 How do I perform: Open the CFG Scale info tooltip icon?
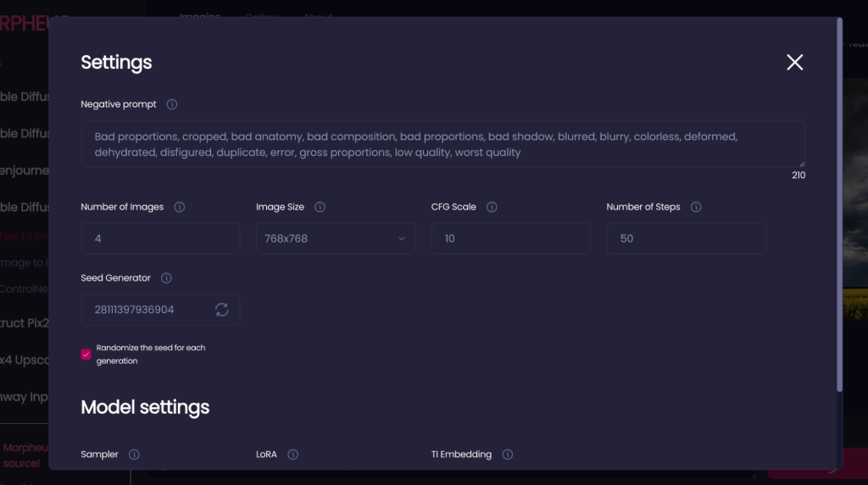[492, 207]
